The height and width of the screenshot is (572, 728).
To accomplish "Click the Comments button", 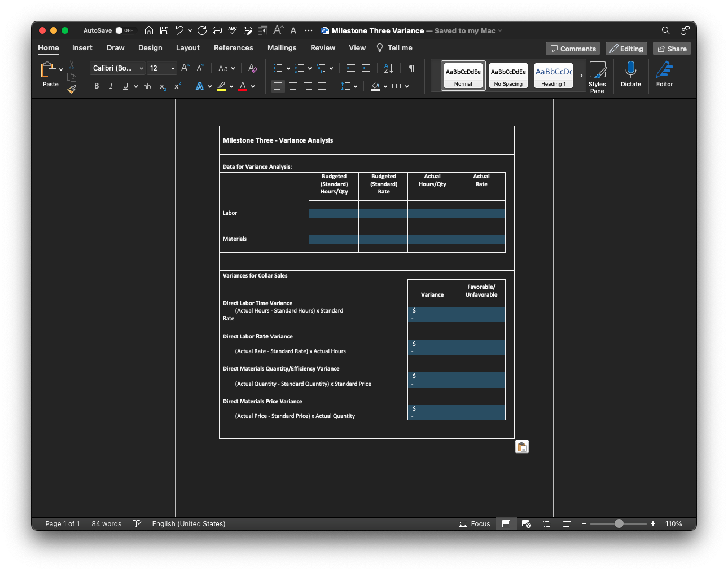I will click(x=573, y=49).
